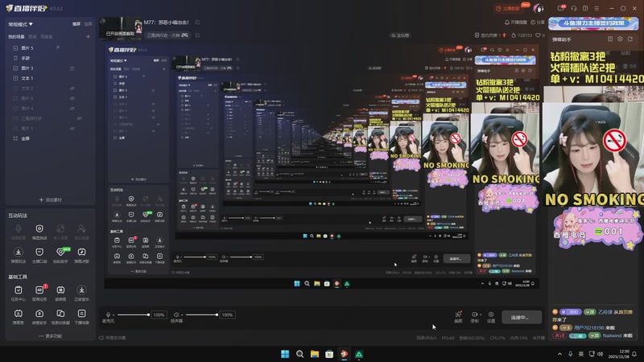Open messages icon with red notification badge
Image resolution: width=644 pixels, height=362 pixels.
tap(561, 8)
